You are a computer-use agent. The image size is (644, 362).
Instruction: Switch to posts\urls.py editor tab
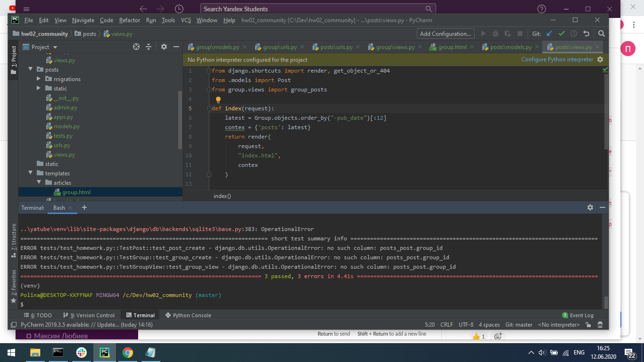click(337, 47)
